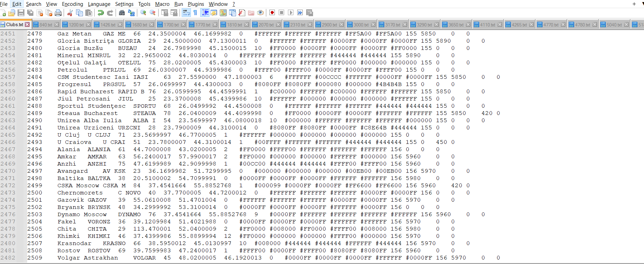Undo the last action with green arrow

pos(100,13)
